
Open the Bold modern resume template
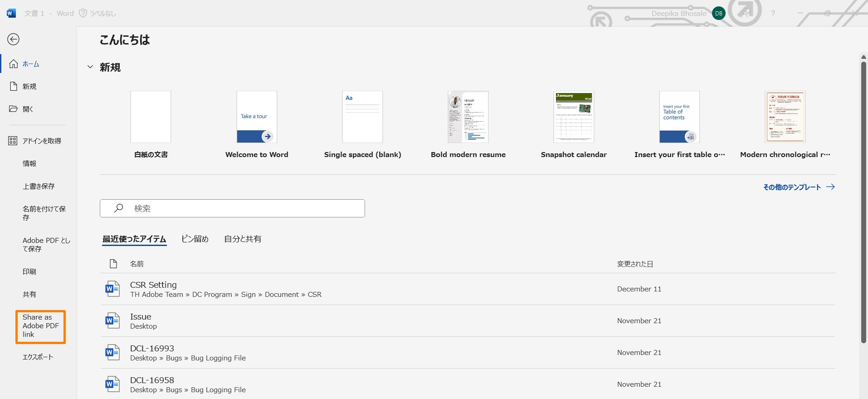point(468,125)
